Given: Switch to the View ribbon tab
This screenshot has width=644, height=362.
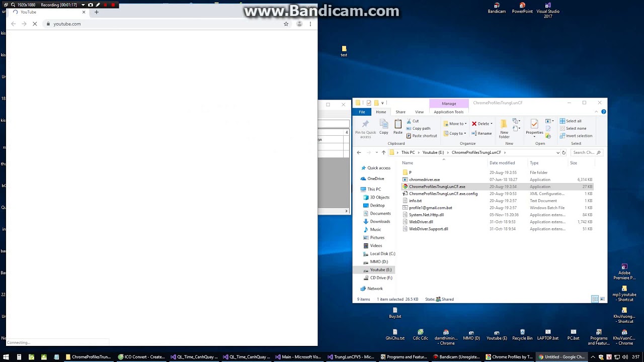Looking at the screenshot, I should (x=419, y=112).
